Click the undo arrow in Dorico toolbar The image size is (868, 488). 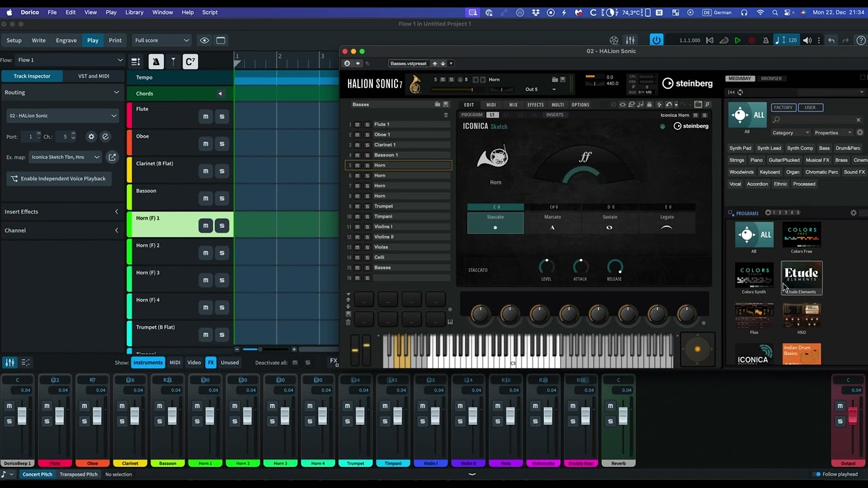[x=831, y=41]
